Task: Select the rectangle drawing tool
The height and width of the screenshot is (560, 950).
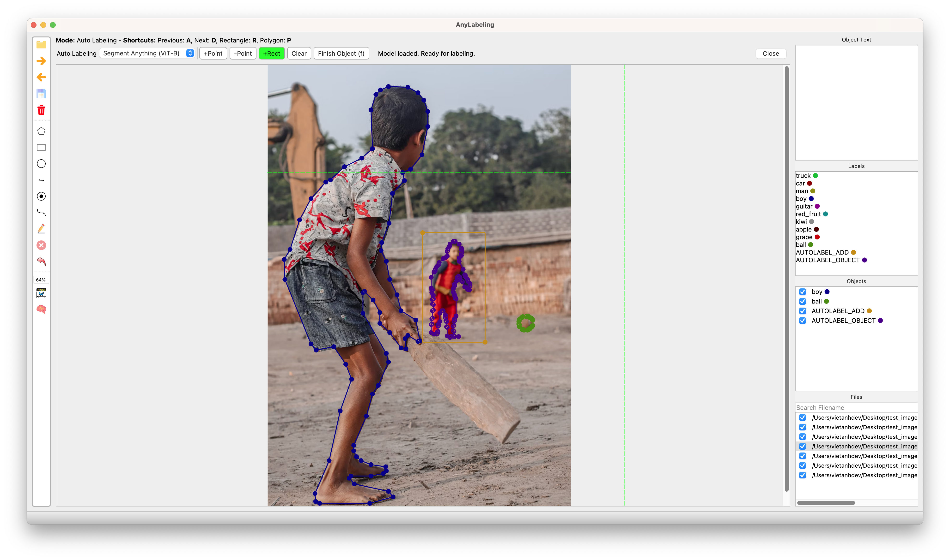Action: point(41,148)
